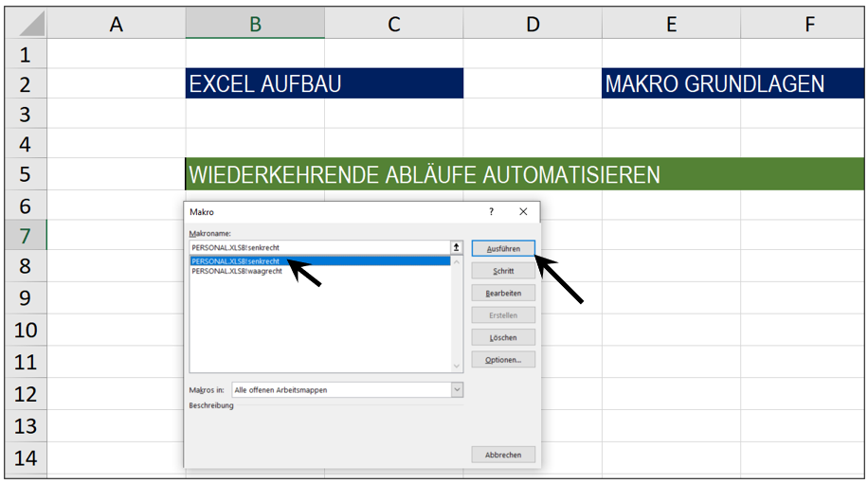This screenshot has height=484, width=868.
Task: Select row 5 header
Action: click(x=26, y=173)
